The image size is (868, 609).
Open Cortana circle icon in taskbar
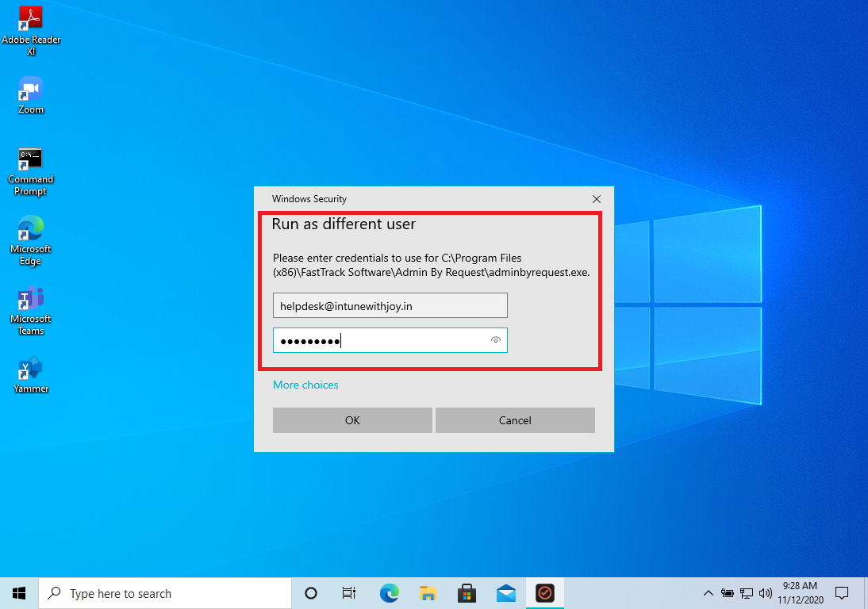311,593
